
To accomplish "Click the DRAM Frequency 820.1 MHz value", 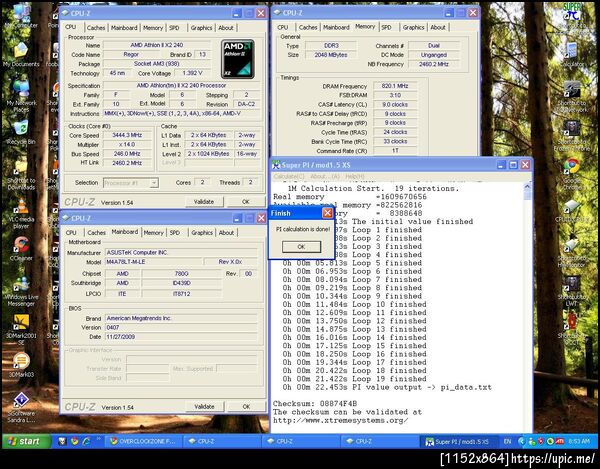I will pos(395,86).
